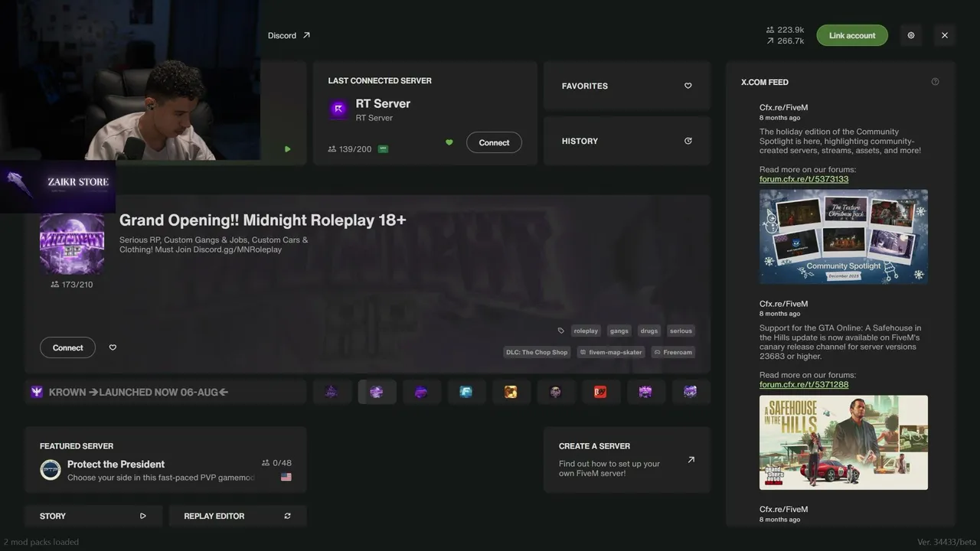This screenshot has width=980, height=551.
Task: Click the X.COM FEED heading
Action: click(765, 82)
